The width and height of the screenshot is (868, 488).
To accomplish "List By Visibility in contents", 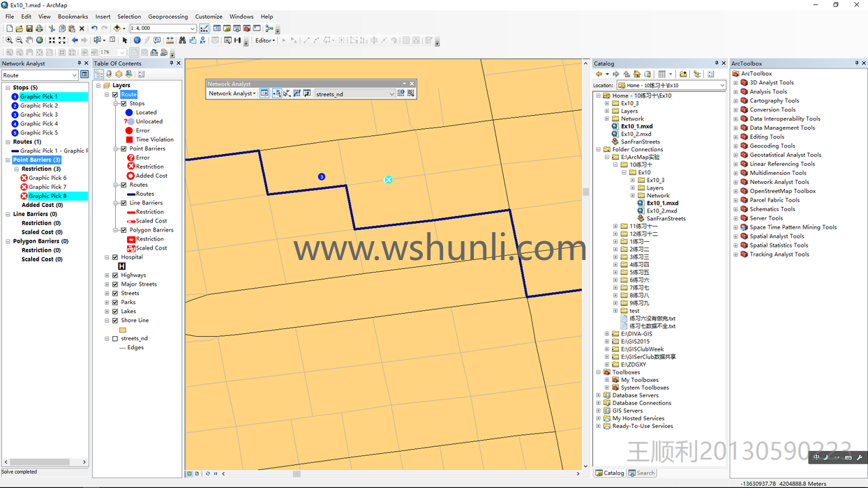I will (x=119, y=74).
